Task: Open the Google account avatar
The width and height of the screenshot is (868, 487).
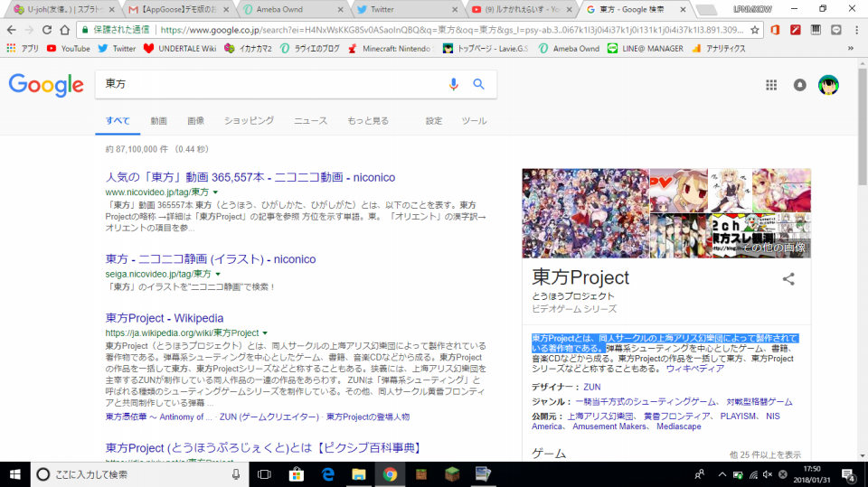Action: [x=829, y=85]
